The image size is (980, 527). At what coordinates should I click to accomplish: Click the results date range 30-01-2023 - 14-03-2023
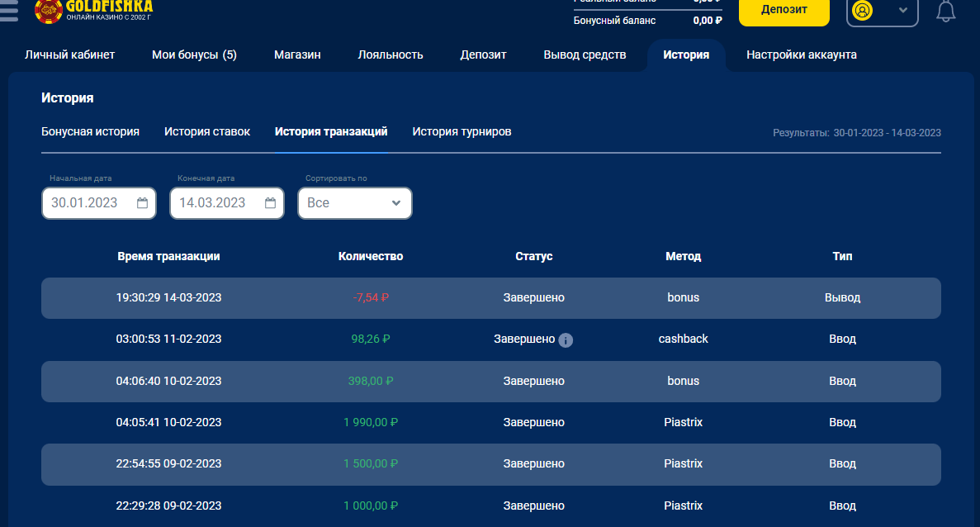click(x=887, y=132)
